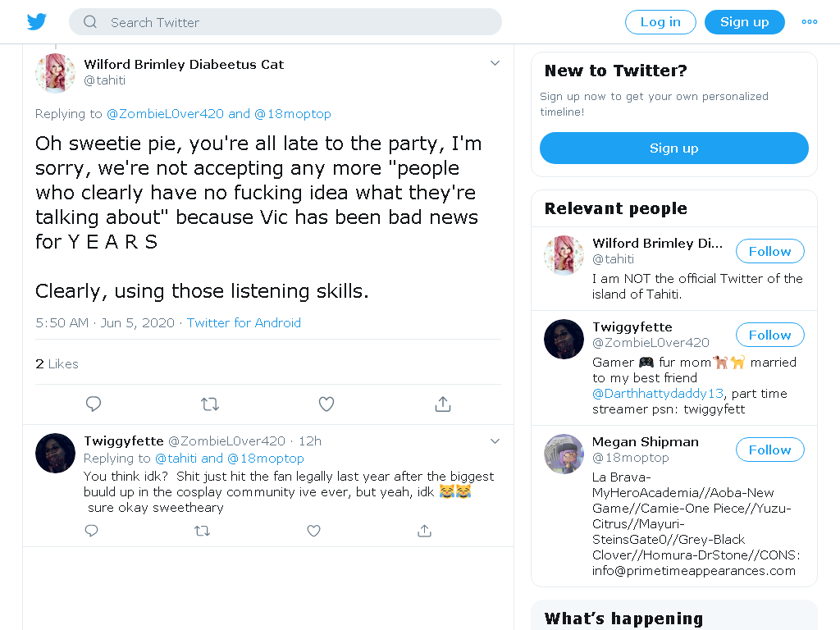The height and width of the screenshot is (630, 840).
Task: Click the Sign up button in header
Action: 745,22
